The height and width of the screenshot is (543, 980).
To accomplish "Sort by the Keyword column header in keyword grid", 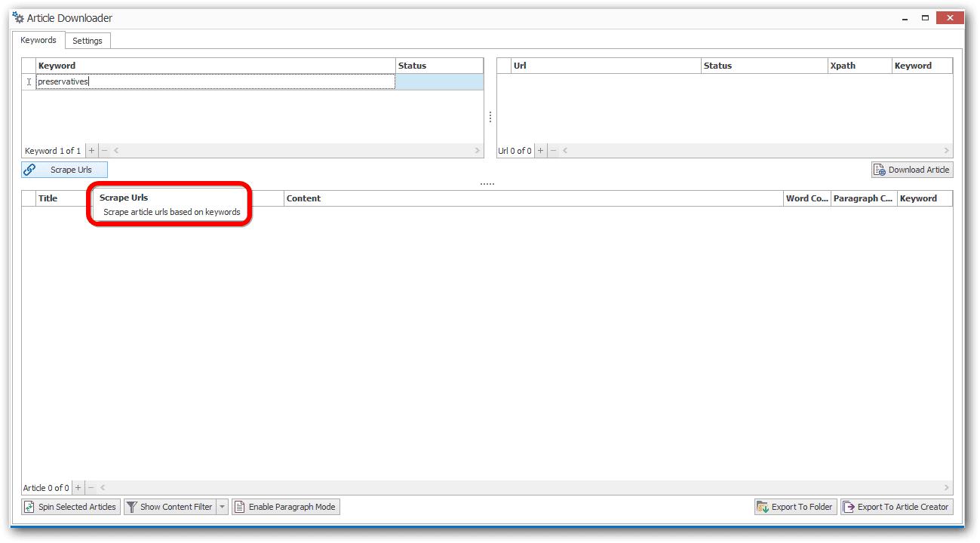I will point(216,66).
